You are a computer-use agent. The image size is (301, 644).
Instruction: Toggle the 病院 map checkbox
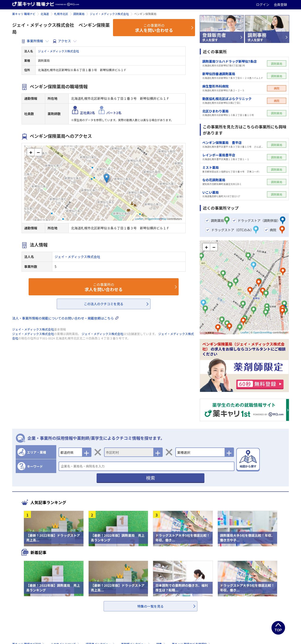(266, 230)
